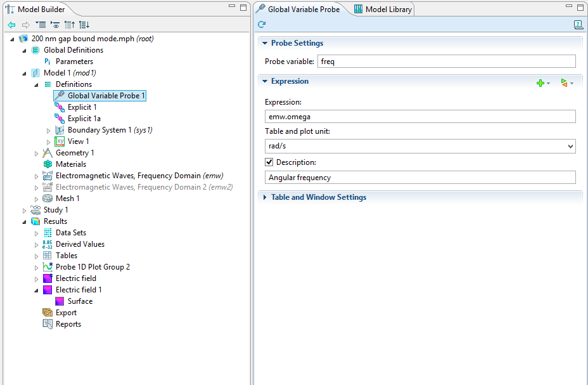Viewport: 588px width, 385px height.
Task: Click the Expression text field
Action: click(x=419, y=117)
